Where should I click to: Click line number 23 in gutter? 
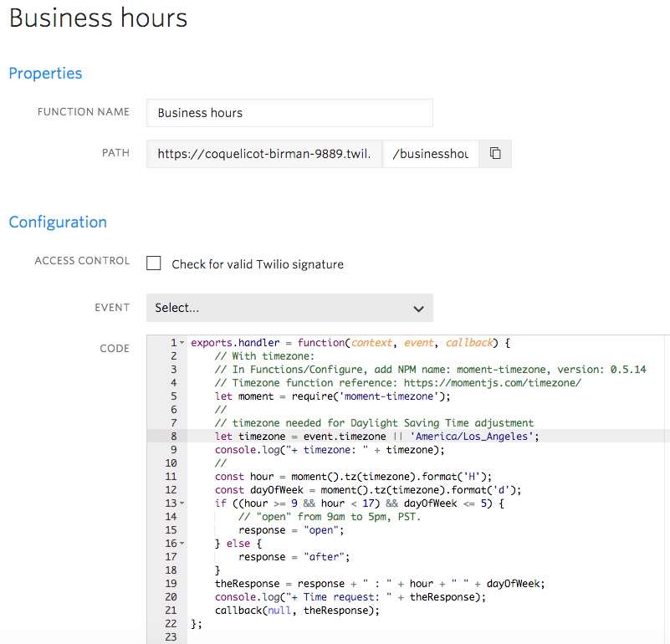click(x=171, y=637)
